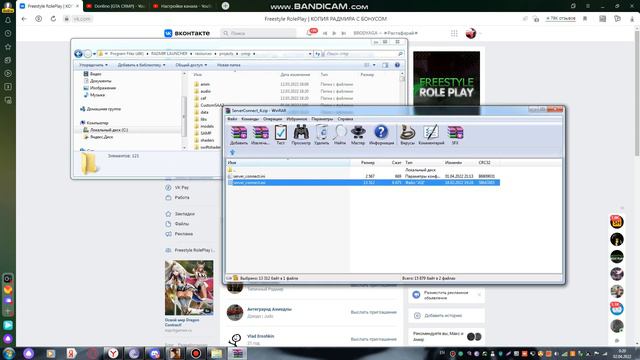640x360 pixels.
Task: Click the browser reload button
Action: pos(53,19)
